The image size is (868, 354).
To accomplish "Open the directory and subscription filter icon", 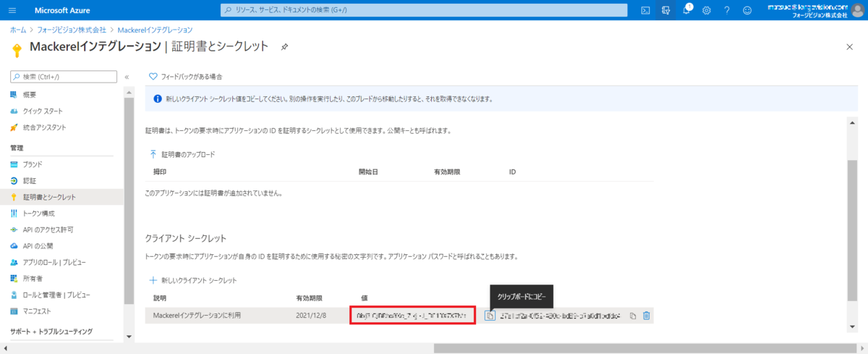I will tap(665, 10).
